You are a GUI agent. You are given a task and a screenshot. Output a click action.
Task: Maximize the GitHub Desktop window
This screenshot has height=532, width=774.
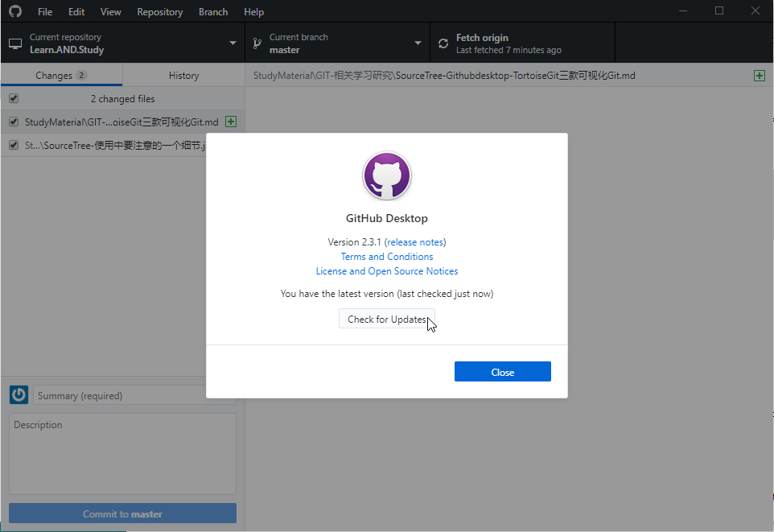point(719,11)
